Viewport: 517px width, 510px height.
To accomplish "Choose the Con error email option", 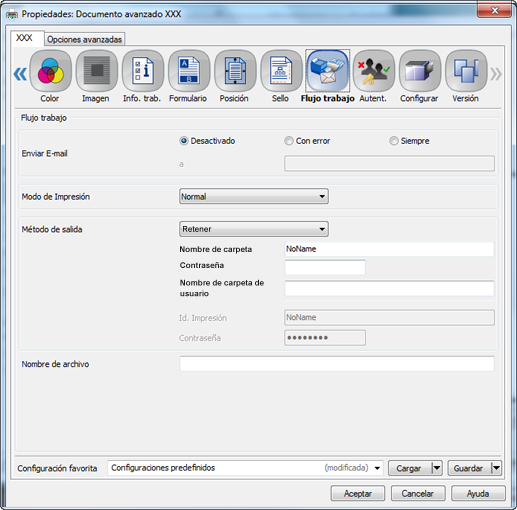I will pyautogui.click(x=289, y=141).
